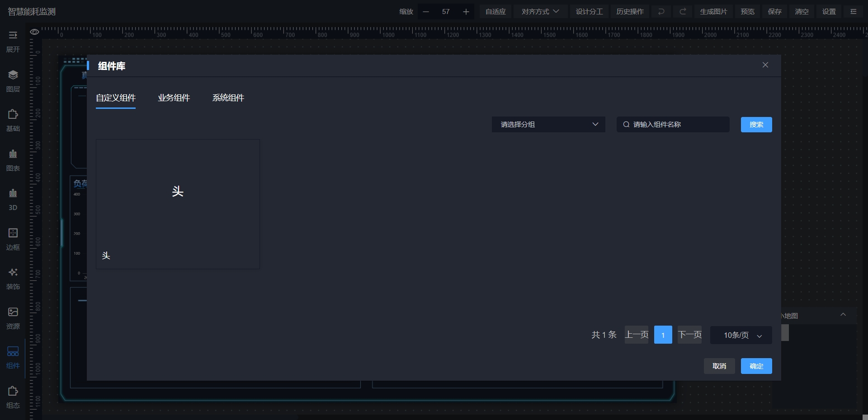Select the 资源 resources icon
This screenshot has height=420, width=868.
(x=13, y=313)
